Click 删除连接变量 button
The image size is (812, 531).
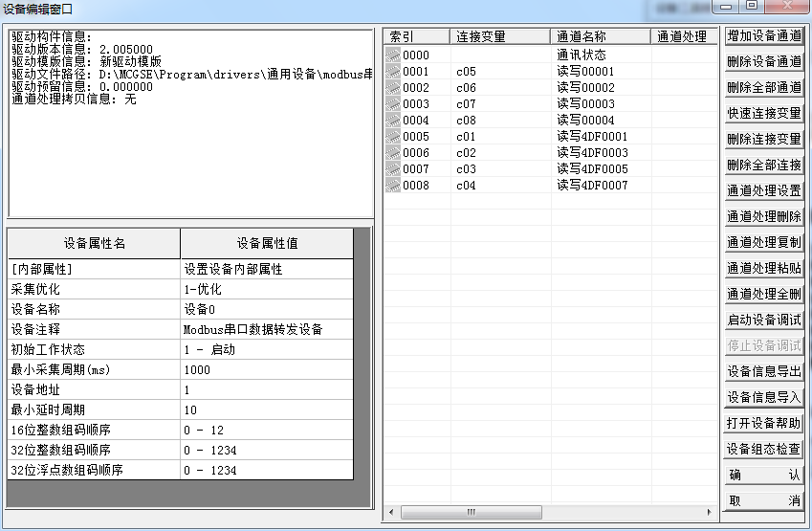(x=764, y=140)
